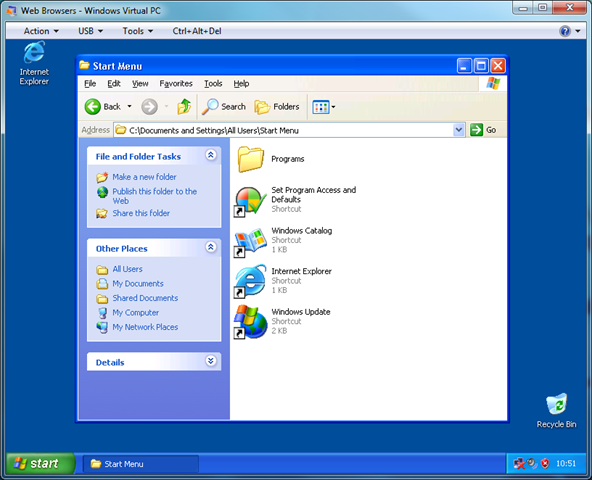Image resolution: width=592 pixels, height=480 pixels.
Task: Click the Make a new folder icon
Action: point(102,177)
